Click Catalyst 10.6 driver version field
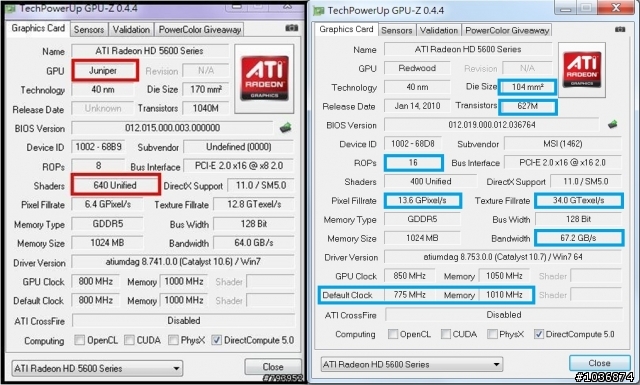This screenshot has width=640, height=385. (x=183, y=262)
